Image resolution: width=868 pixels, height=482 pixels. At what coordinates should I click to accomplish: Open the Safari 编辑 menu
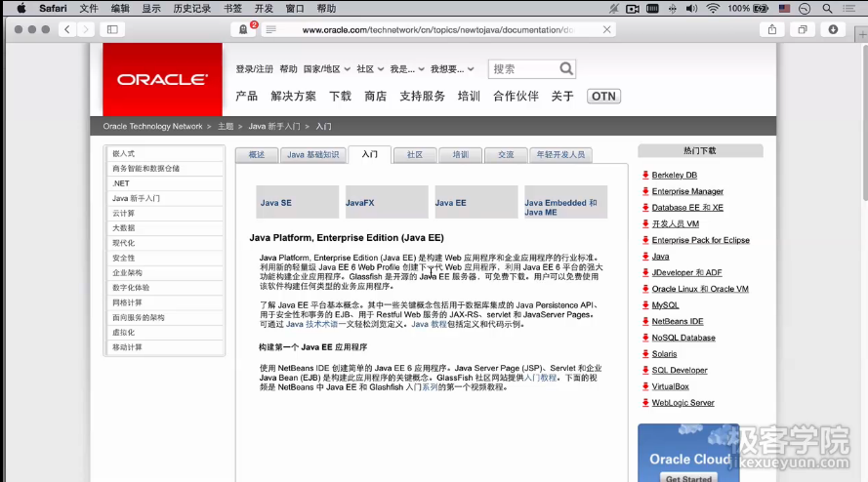coord(120,9)
